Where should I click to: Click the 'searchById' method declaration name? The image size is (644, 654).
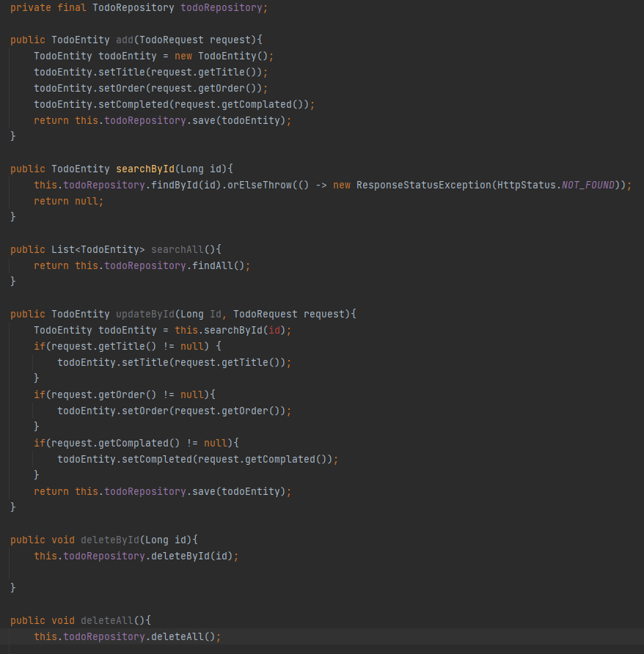pos(145,169)
